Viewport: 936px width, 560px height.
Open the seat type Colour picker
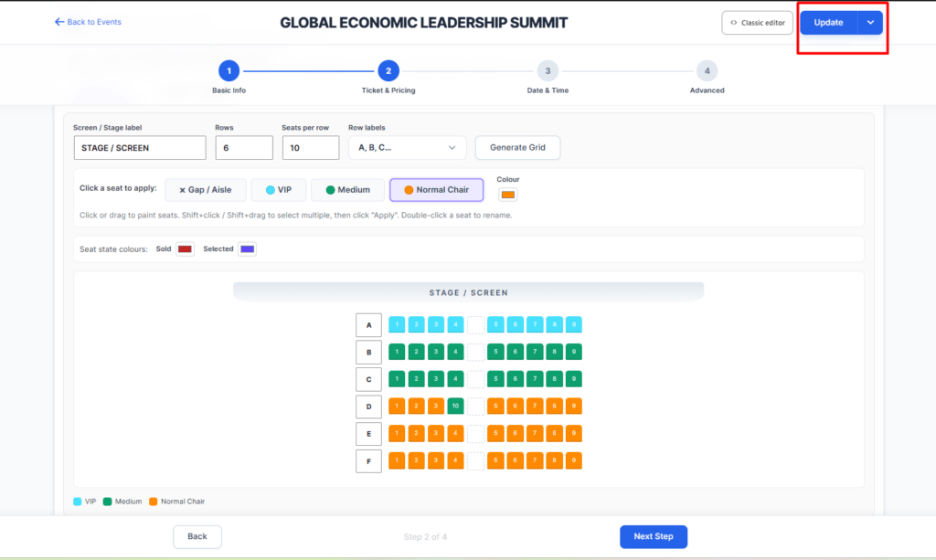click(x=508, y=195)
